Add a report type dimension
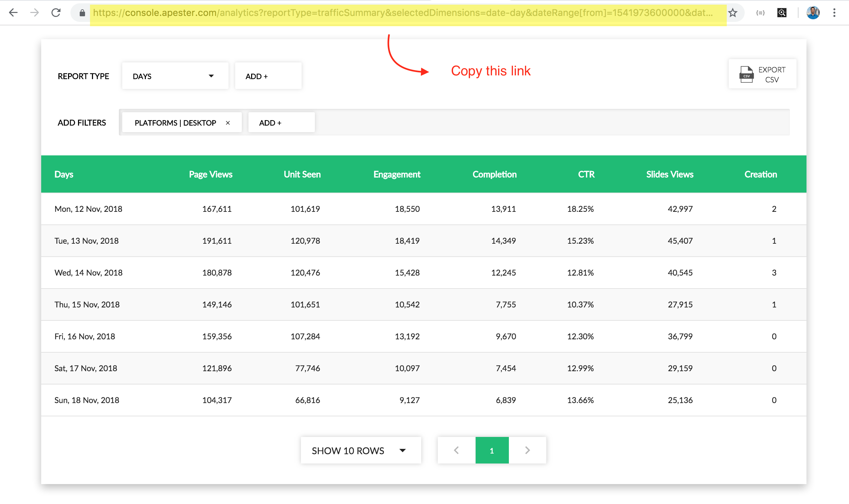 pos(268,76)
